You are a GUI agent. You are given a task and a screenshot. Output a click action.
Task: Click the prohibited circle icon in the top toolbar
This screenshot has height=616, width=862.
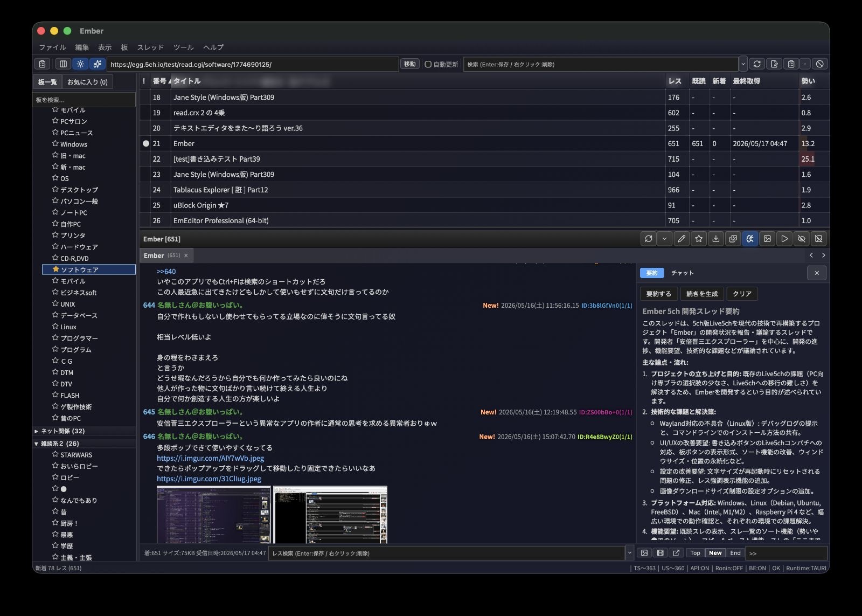(x=819, y=64)
